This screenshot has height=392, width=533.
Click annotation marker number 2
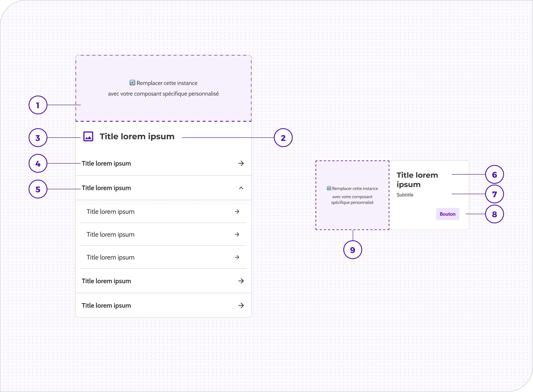(283, 138)
